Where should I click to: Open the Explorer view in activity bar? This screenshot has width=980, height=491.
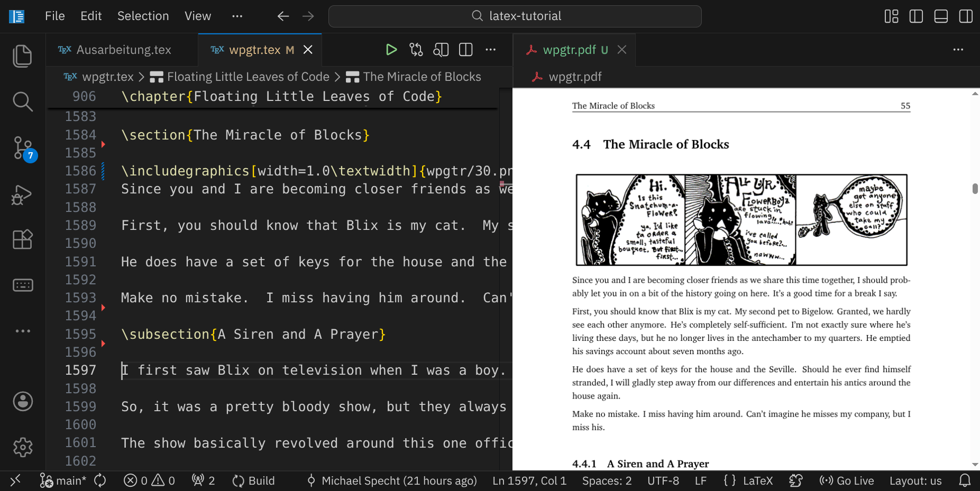[x=22, y=56]
